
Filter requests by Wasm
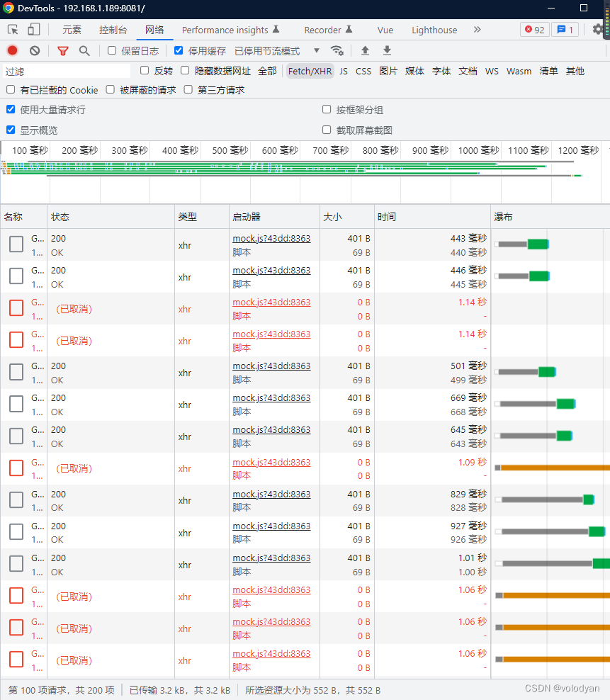519,71
